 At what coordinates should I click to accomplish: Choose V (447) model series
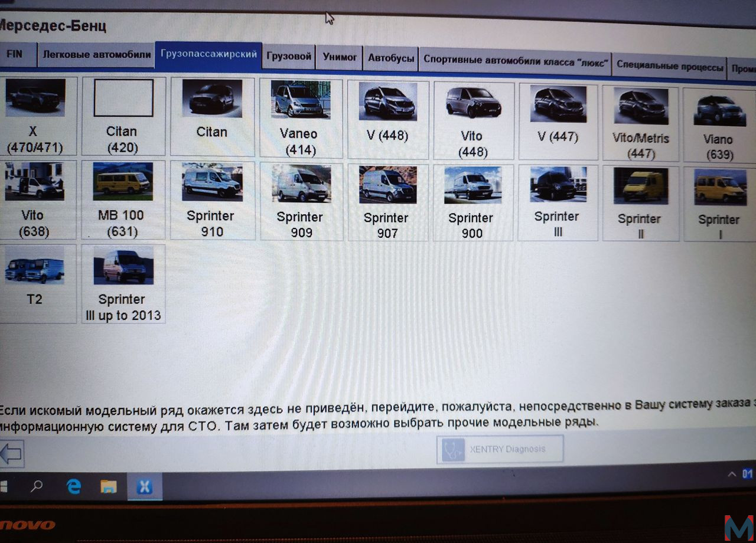point(558,122)
